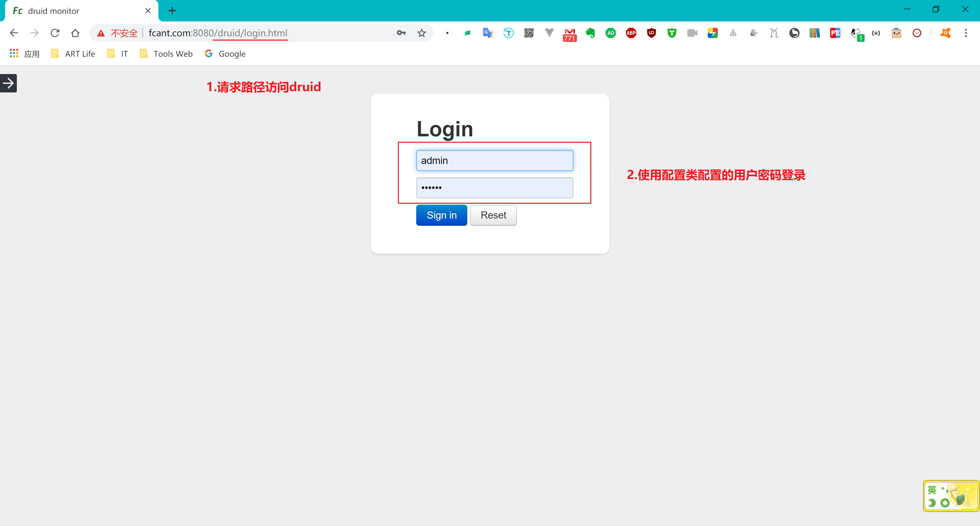Open Chrome three-dot menu
Viewport: 980px width, 526px height.
[x=965, y=33]
